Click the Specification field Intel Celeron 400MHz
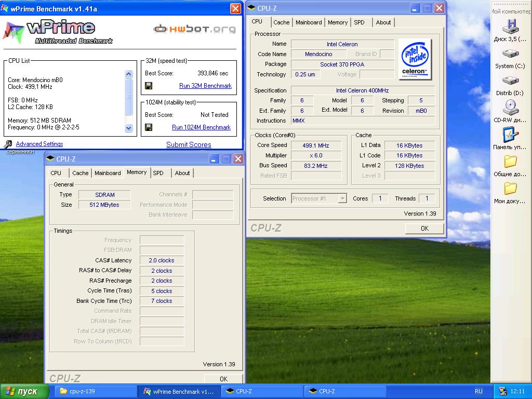This screenshot has height=399, width=532. coord(362,90)
